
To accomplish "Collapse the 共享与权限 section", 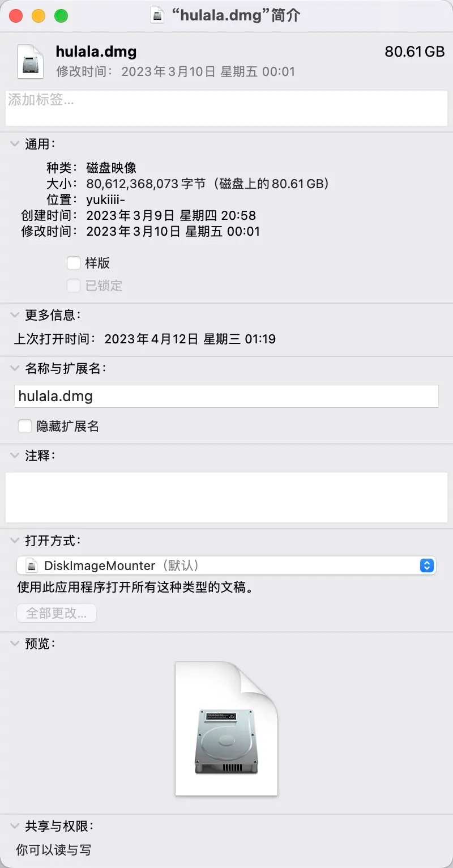I will click(14, 826).
